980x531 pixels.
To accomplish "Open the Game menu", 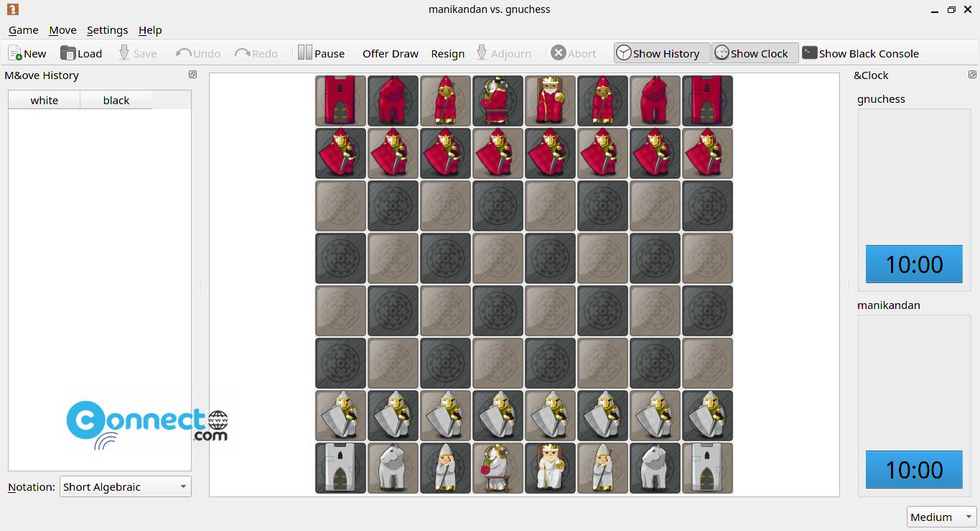I will [x=23, y=30].
